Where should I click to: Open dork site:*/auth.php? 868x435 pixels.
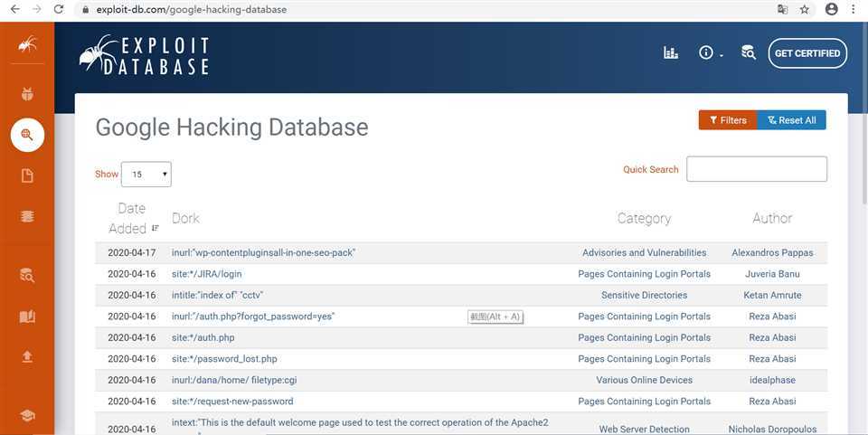pyautogui.click(x=203, y=337)
